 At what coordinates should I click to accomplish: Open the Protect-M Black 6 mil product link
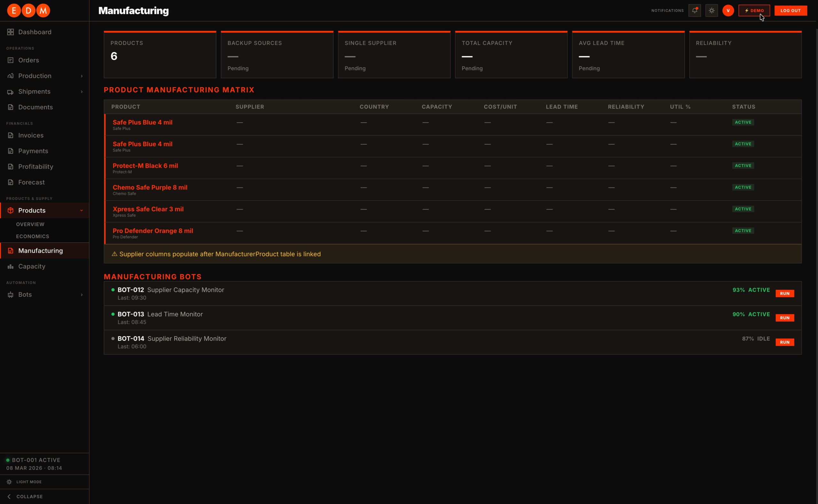click(x=145, y=166)
